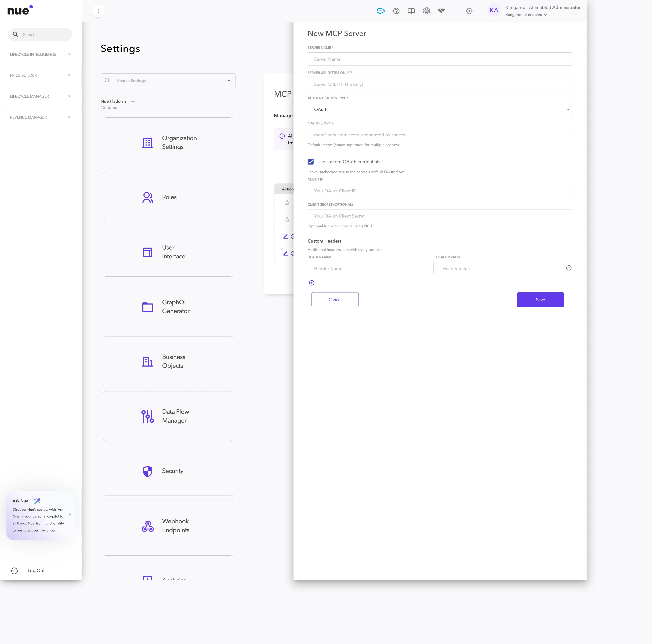Click the Cancel button
652x644 pixels.
[x=335, y=300]
